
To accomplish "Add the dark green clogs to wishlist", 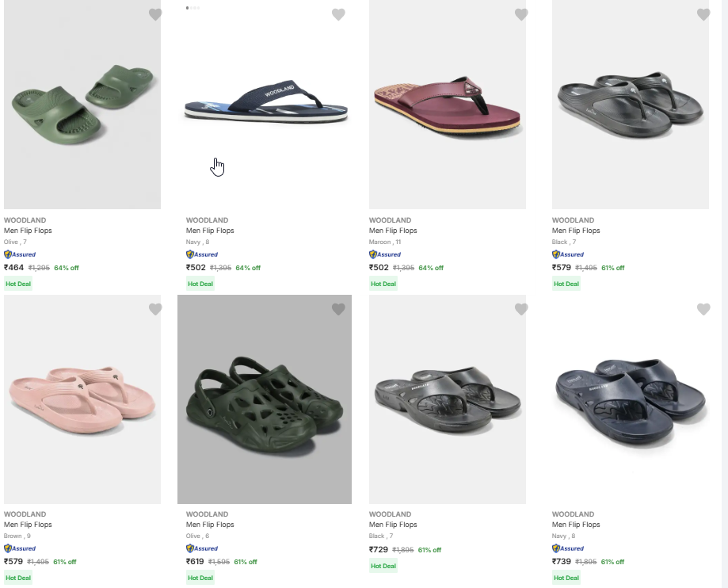I will tap(338, 309).
